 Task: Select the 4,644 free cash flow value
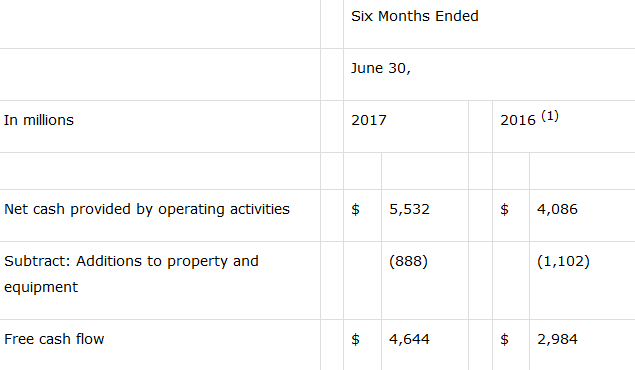tap(409, 339)
